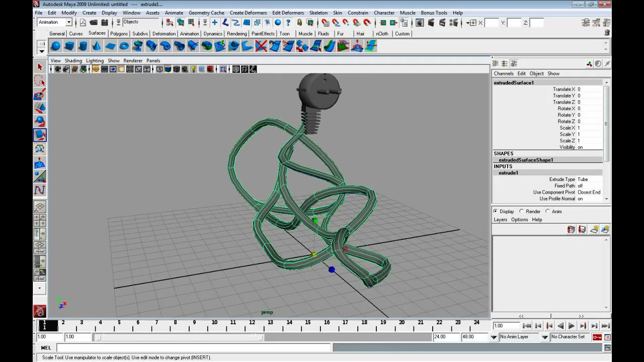Toggle Snap to curves magnet icon
644x362 pixels.
tap(335, 23)
